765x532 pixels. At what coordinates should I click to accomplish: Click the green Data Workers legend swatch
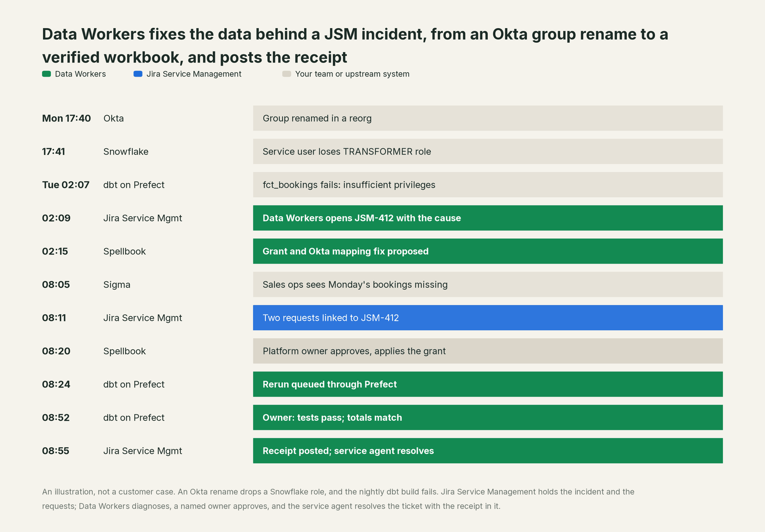(x=46, y=74)
